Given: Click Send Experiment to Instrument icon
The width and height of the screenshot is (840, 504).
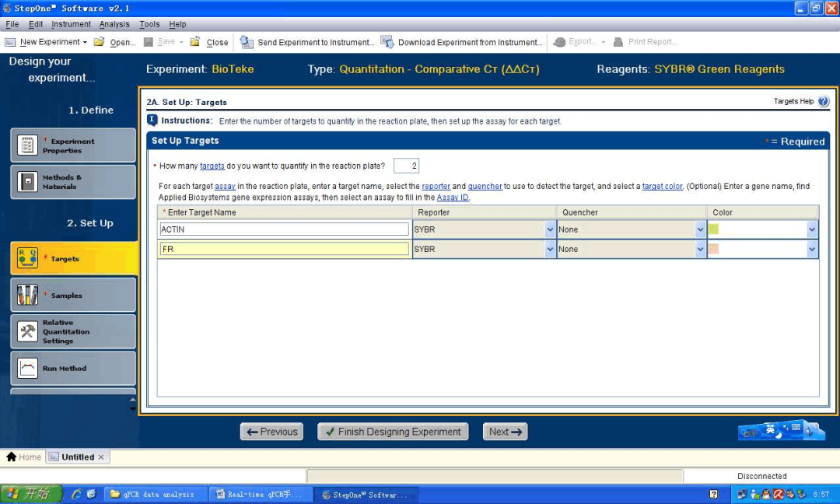Looking at the screenshot, I should click(247, 42).
